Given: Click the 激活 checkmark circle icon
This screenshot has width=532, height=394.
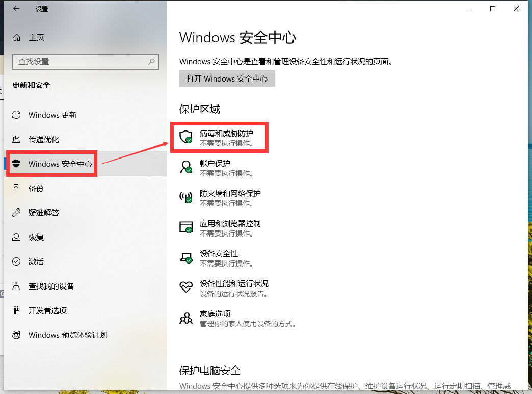Looking at the screenshot, I should [x=16, y=261].
